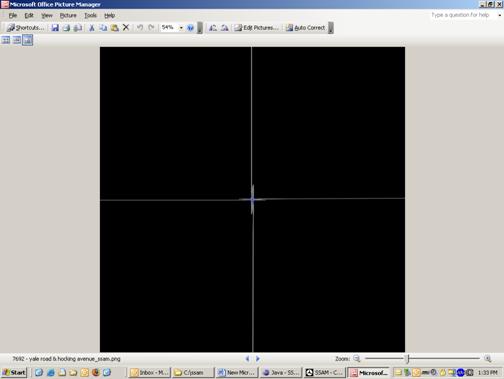Click the Delete X icon
504x379 pixels.
(126, 27)
